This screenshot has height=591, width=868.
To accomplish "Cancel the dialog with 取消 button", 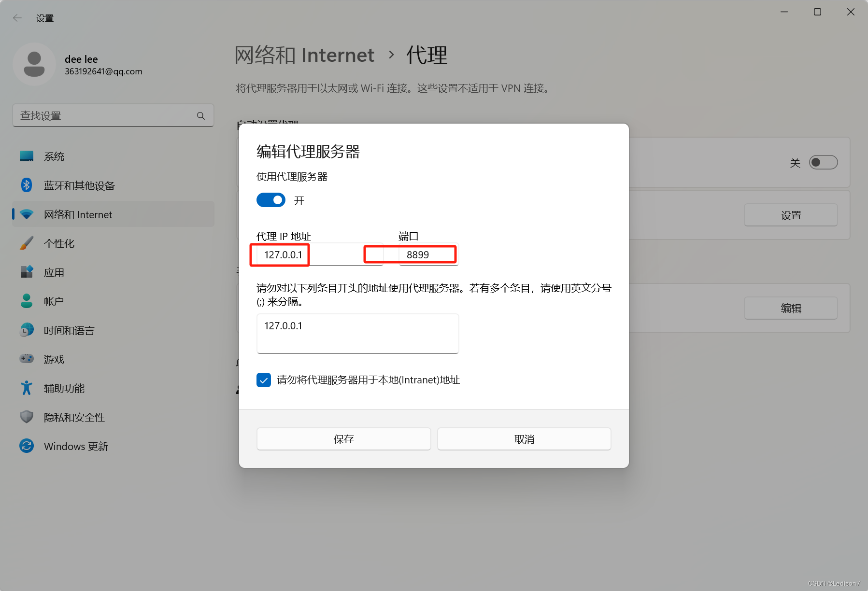I will (524, 439).
